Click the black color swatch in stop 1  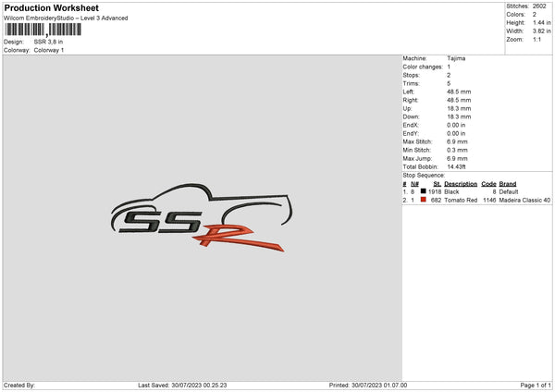pos(423,191)
